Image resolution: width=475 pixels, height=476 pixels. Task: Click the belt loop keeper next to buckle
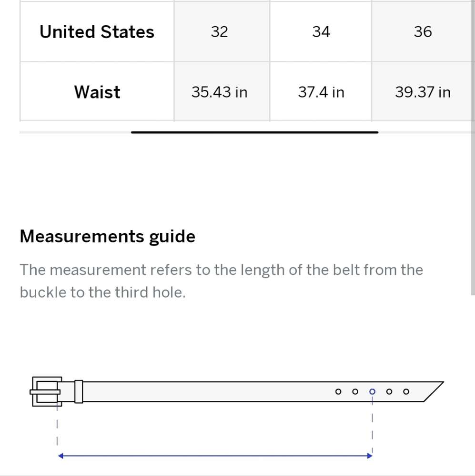click(x=79, y=392)
